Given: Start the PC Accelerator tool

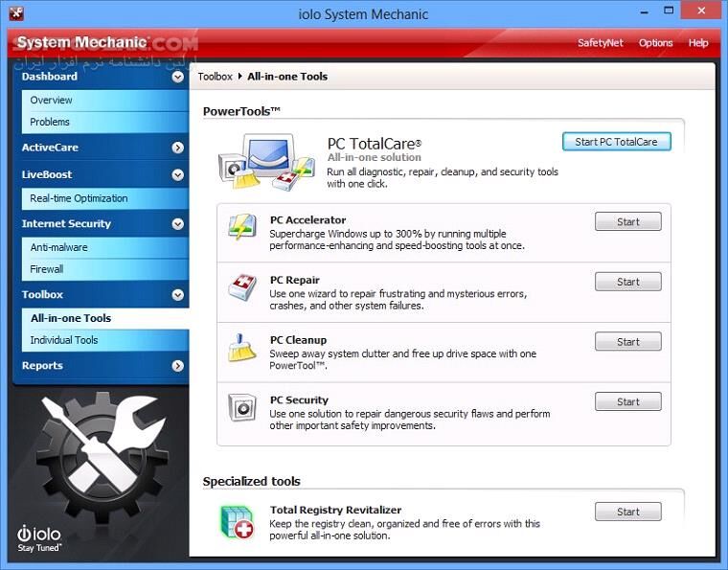Looking at the screenshot, I should point(627,222).
